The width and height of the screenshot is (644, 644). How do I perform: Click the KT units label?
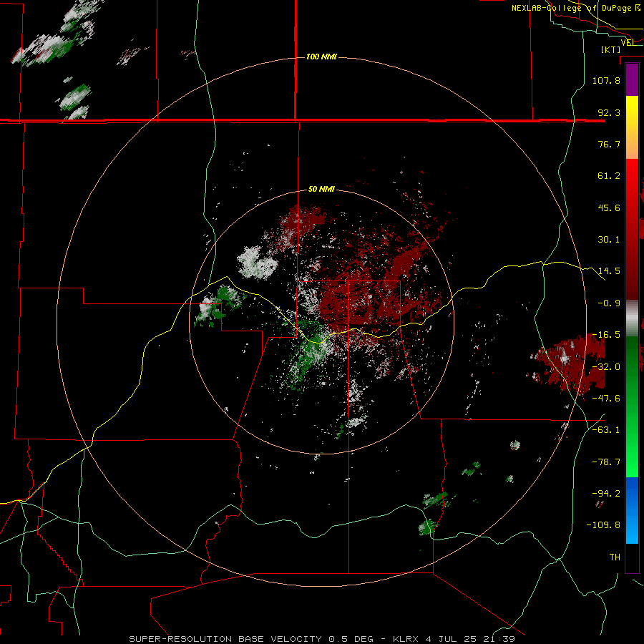(611, 49)
